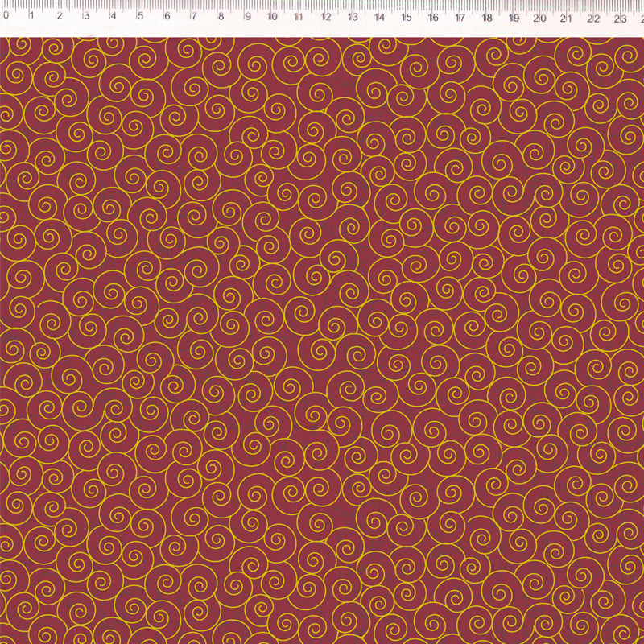Image resolution: width=644 pixels, height=644 pixels.
Task: Click the ruler number 8
Action: tap(221, 16)
